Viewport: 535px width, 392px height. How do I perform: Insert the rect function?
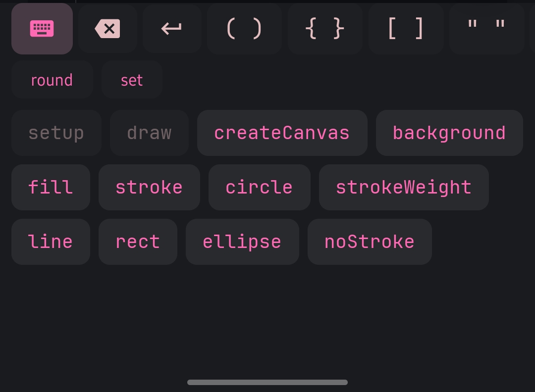pos(138,242)
